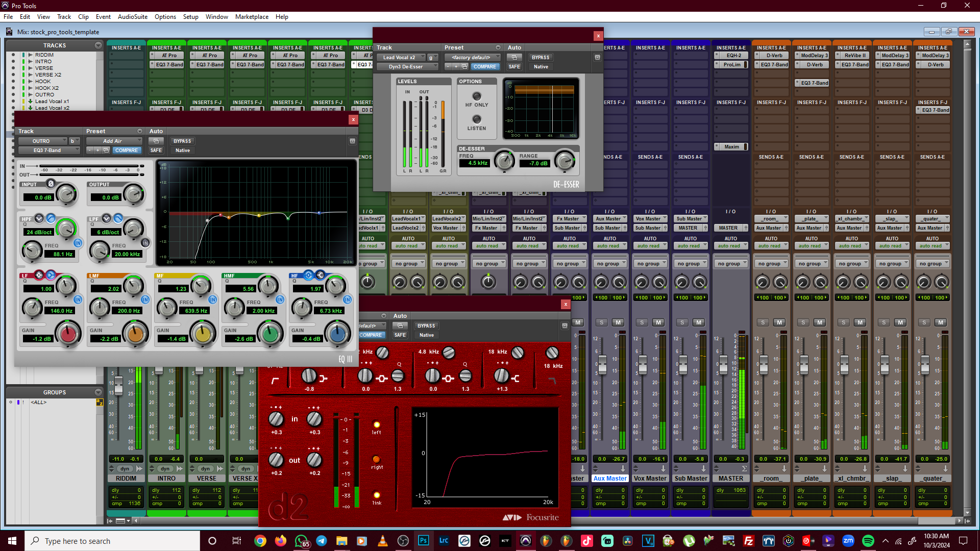Select the LPF low-pass filter shape icon
Screen dimensions: 980x551
[x=118, y=218]
